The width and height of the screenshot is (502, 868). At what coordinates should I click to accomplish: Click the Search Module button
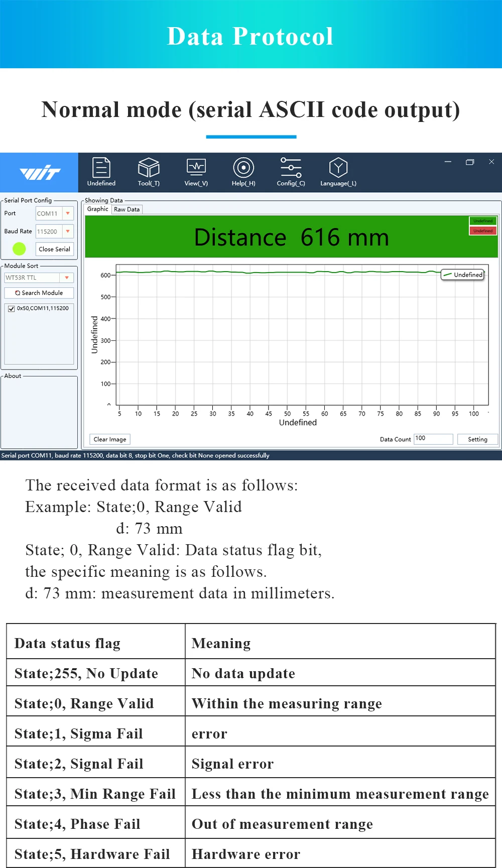pyautogui.click(x=39, y=293)
